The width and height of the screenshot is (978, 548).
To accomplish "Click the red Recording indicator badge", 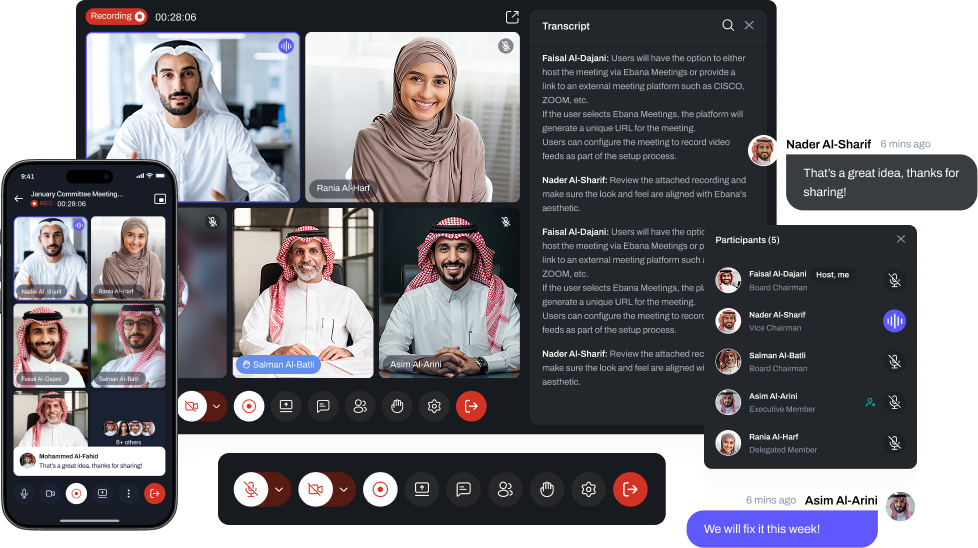I will click(116, 16).
